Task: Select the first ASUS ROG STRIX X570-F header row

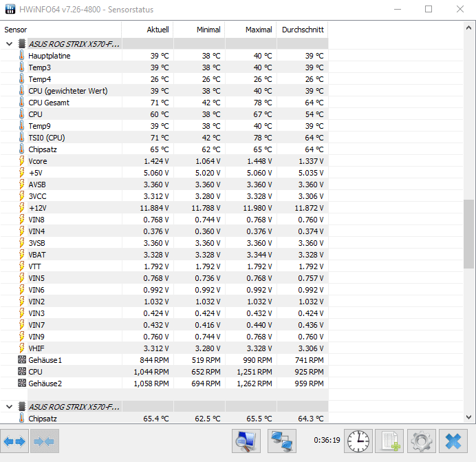Action: pos(164,44)
